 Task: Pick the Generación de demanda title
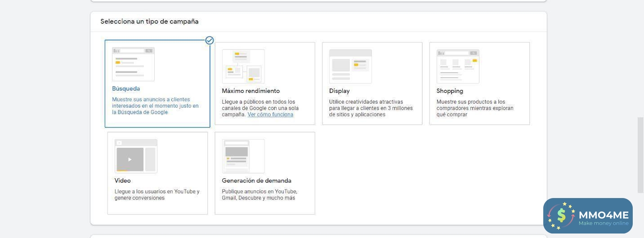[256, 181]
